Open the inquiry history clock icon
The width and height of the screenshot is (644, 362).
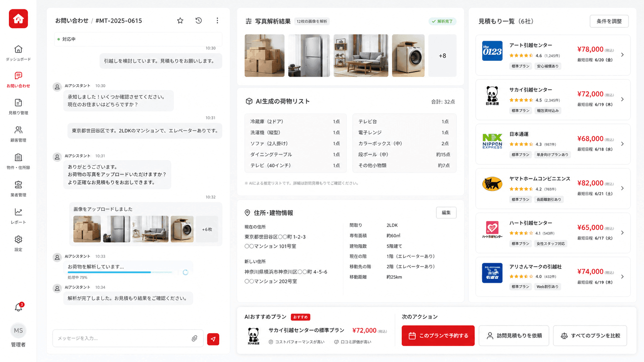coord(199,21)
